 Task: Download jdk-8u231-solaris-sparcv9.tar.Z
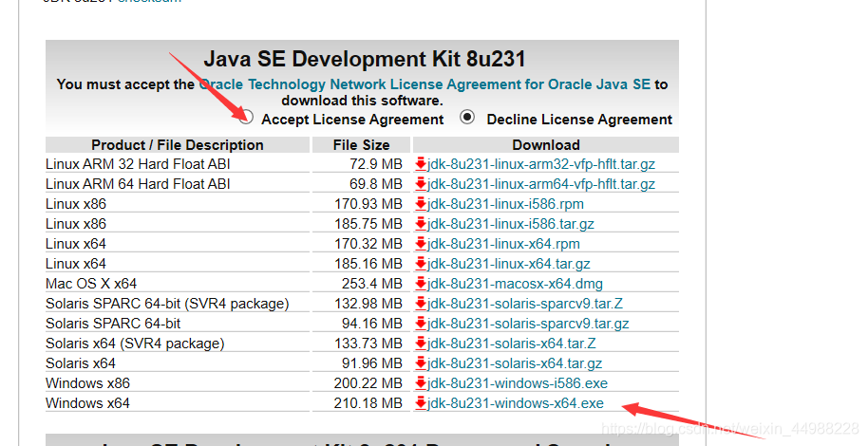click(525, 304)
